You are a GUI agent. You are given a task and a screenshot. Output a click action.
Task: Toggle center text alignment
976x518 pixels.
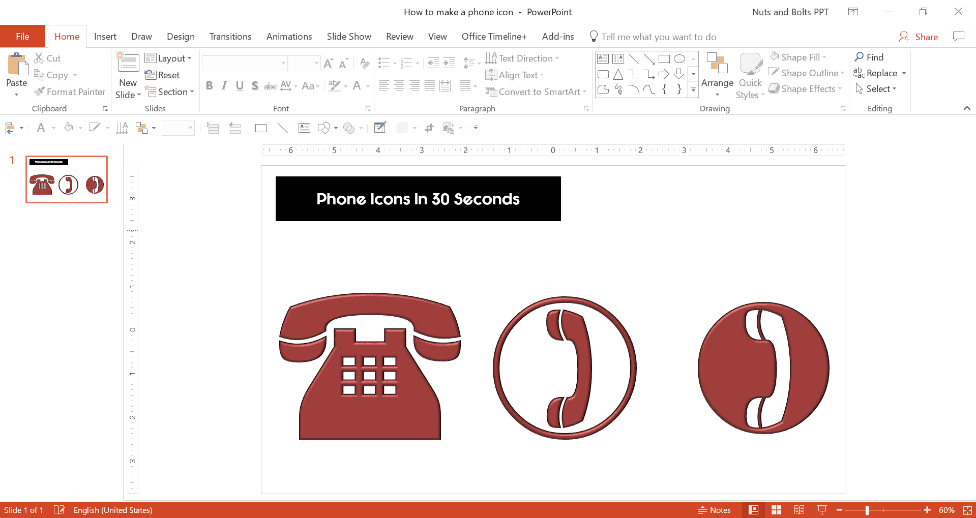click(399, 85)
